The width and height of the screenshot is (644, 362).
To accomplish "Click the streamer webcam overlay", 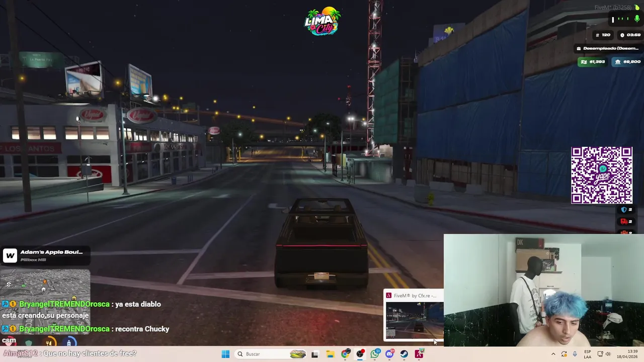I will pos(544,290).
